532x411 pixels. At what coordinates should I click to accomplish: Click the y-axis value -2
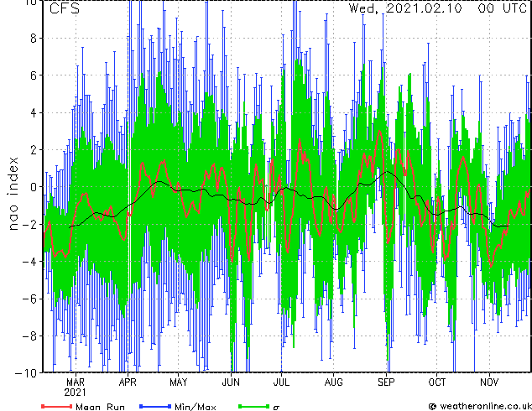[x=29, y=225]
